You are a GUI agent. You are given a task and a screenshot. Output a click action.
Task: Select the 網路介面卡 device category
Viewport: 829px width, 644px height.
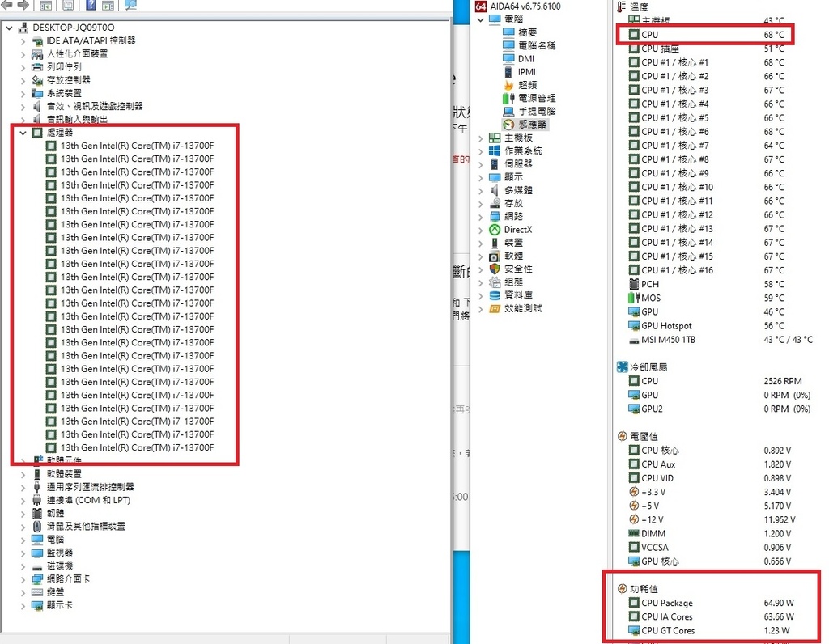(68, 579)
